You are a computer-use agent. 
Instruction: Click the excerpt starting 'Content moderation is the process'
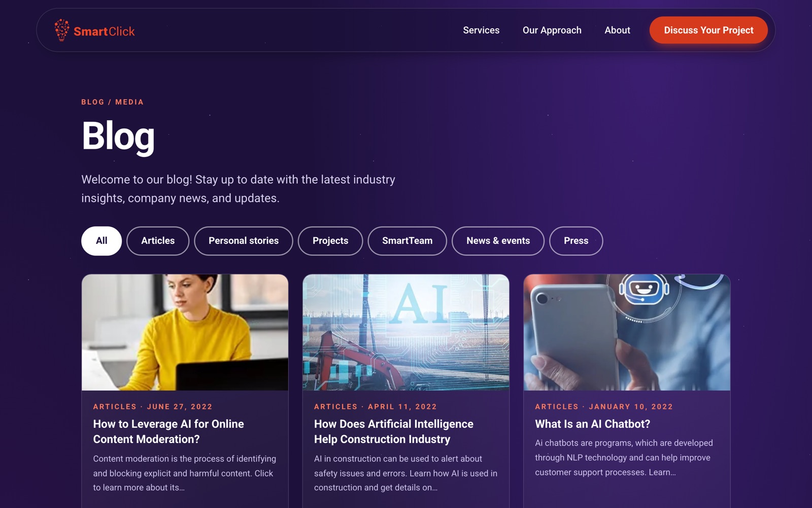pos(185,473)
